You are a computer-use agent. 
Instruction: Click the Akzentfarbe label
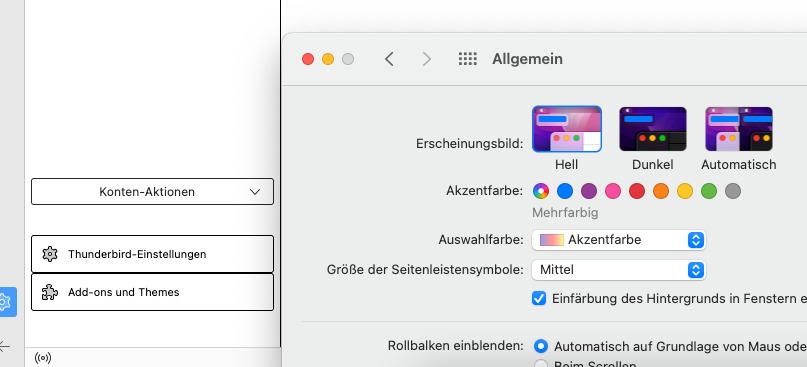tap(484, 191)
